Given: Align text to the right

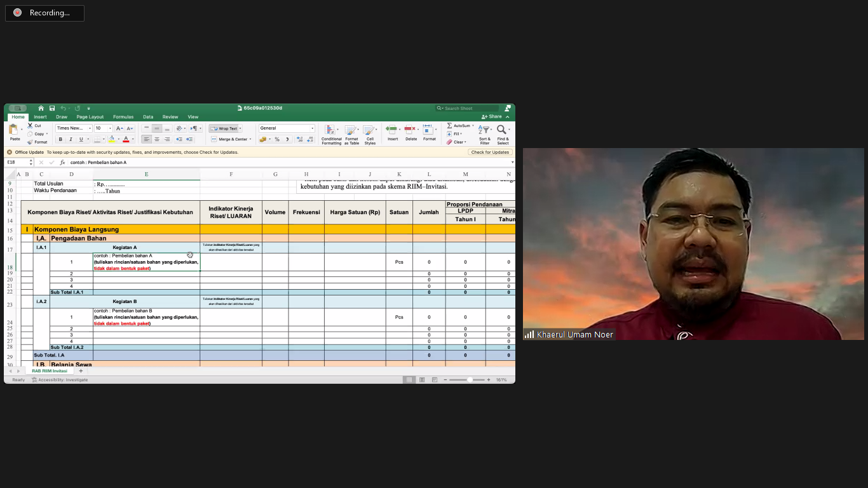Looking at the screenshot, I should 167,139.
